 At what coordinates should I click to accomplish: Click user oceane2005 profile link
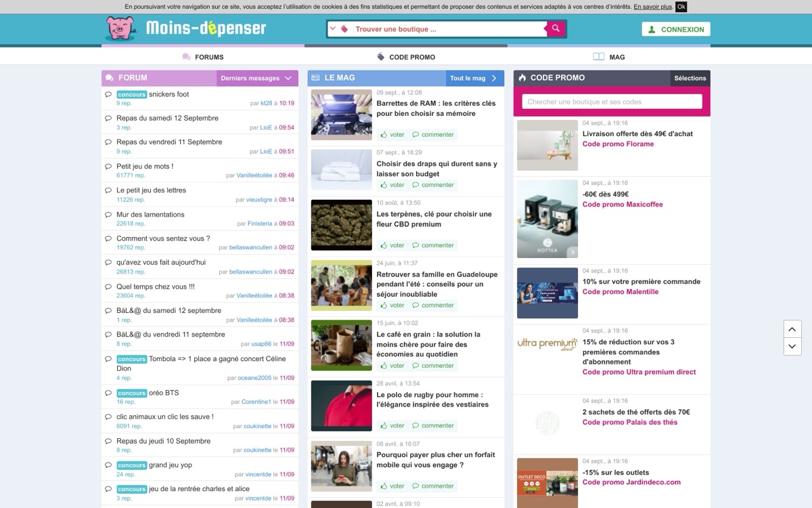tap(254, 378)
